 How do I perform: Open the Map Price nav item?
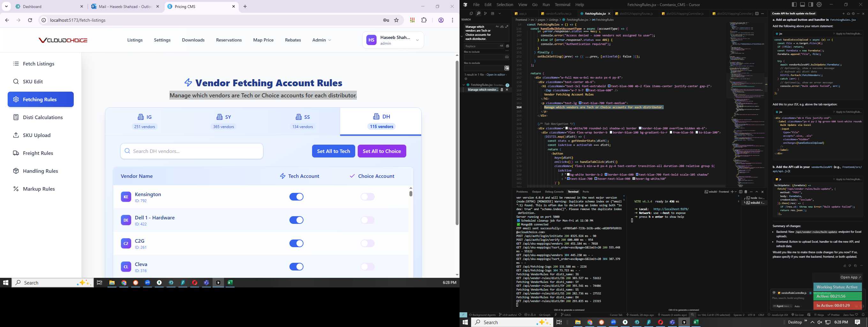click(263, 40)
